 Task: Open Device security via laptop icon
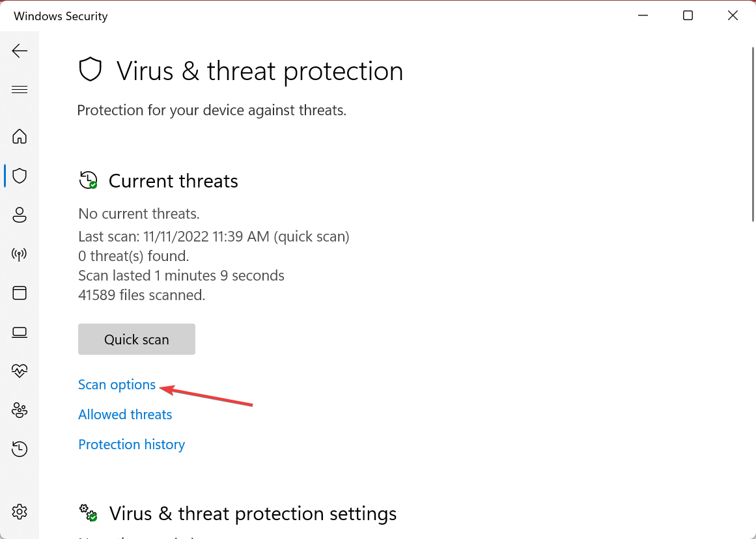[x=20, y=332]
